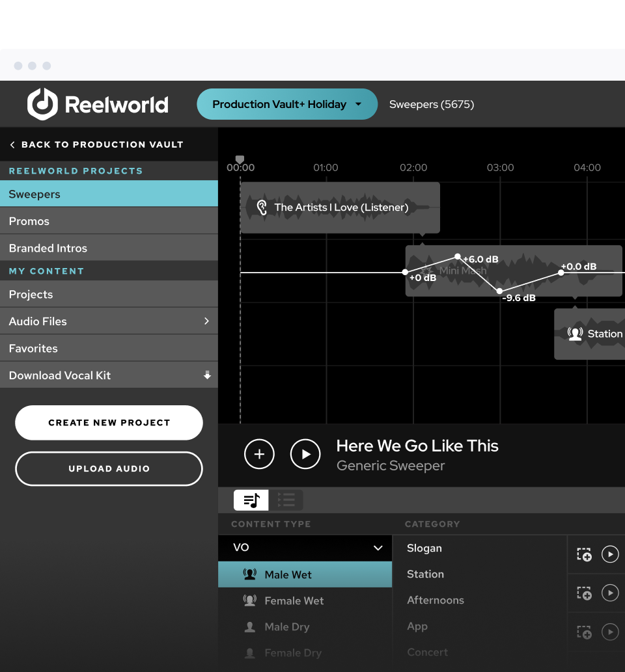Click the Reelworld logo icon
The image size is (625, 672).
tap(43, 104)
